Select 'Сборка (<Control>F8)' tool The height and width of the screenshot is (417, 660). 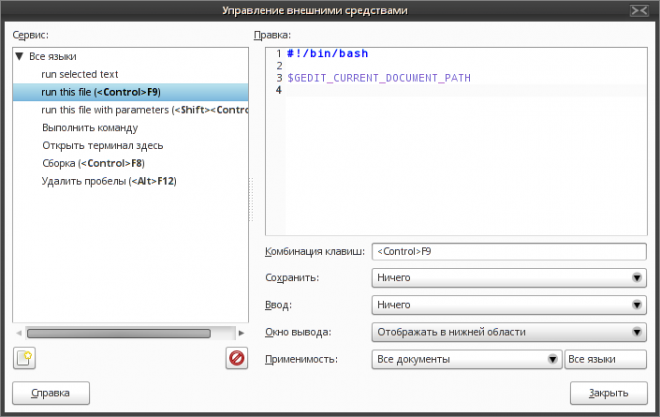click(x=93, y=163)
